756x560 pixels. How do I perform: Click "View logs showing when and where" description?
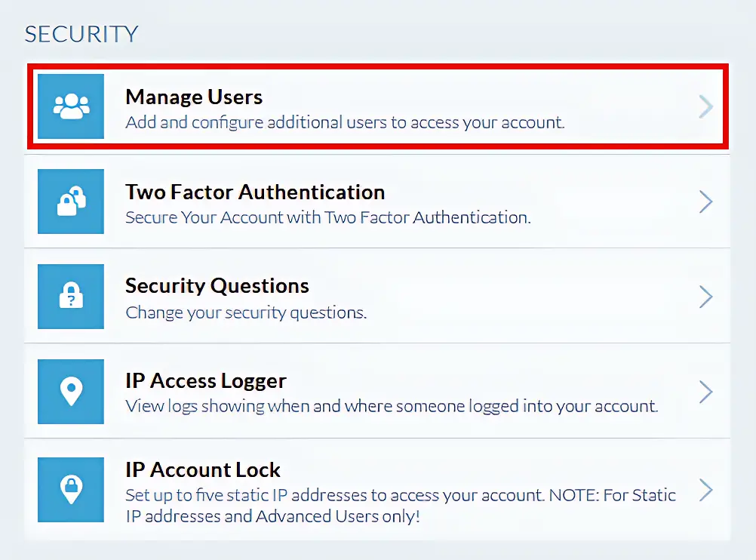coord(392,407)
